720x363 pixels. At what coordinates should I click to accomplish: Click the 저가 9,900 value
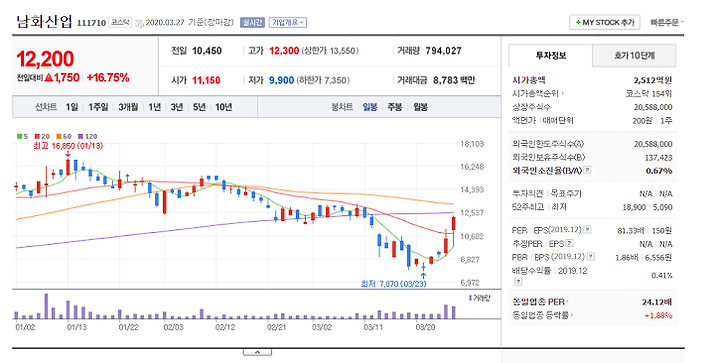point(281,80)
